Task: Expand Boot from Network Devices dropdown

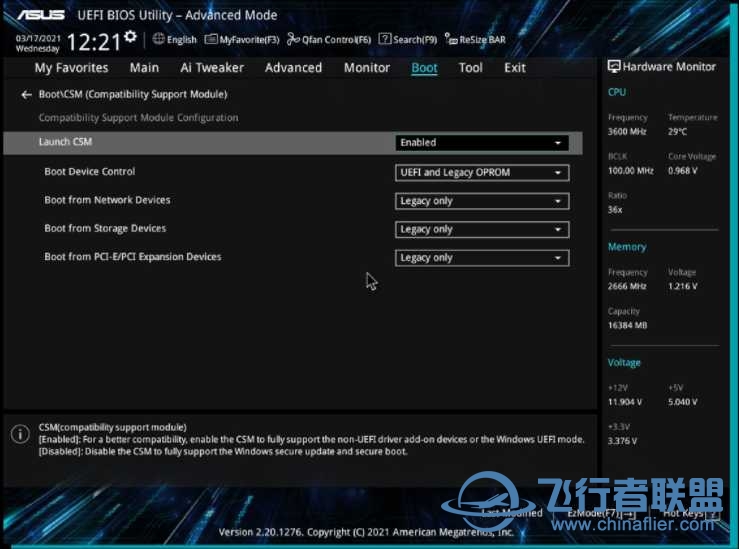Action: (x=482, y=201)
